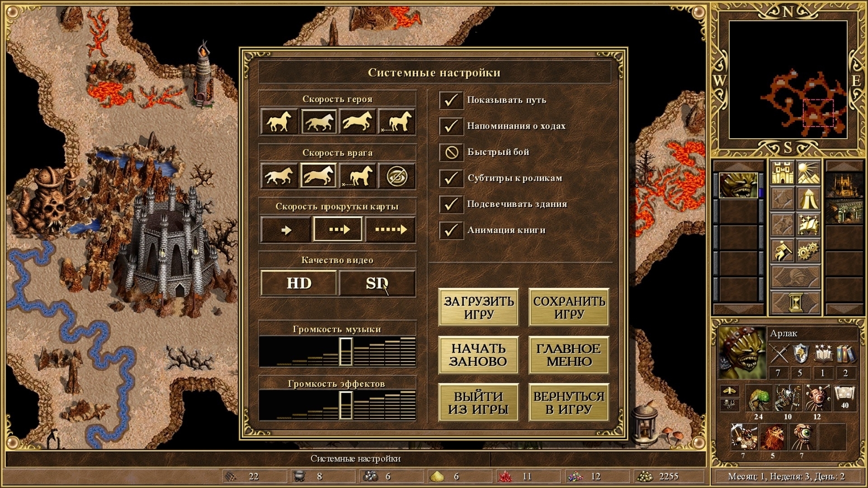Toggle the Показывать путь checkbox
868x488 pixels.
(x=451, y=100)
